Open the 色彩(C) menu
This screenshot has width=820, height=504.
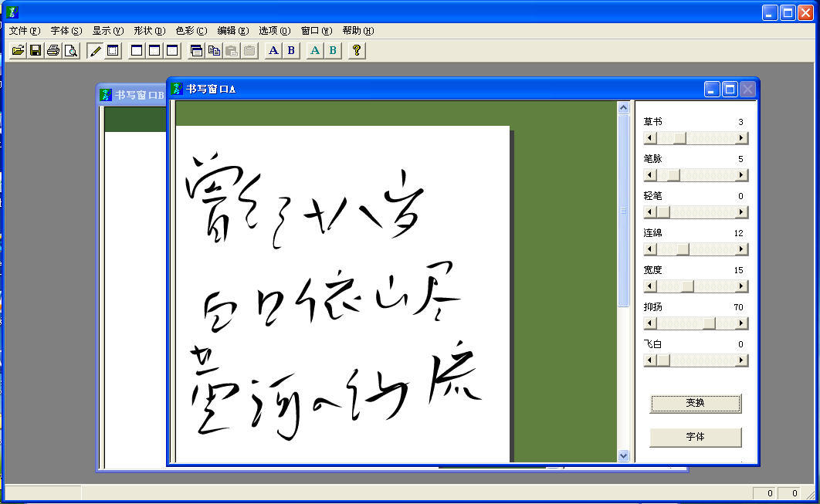tap(191, 31)
